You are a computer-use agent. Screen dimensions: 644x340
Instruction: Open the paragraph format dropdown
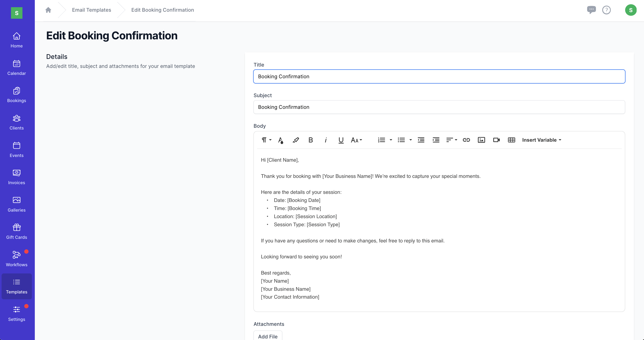(266, 140)
